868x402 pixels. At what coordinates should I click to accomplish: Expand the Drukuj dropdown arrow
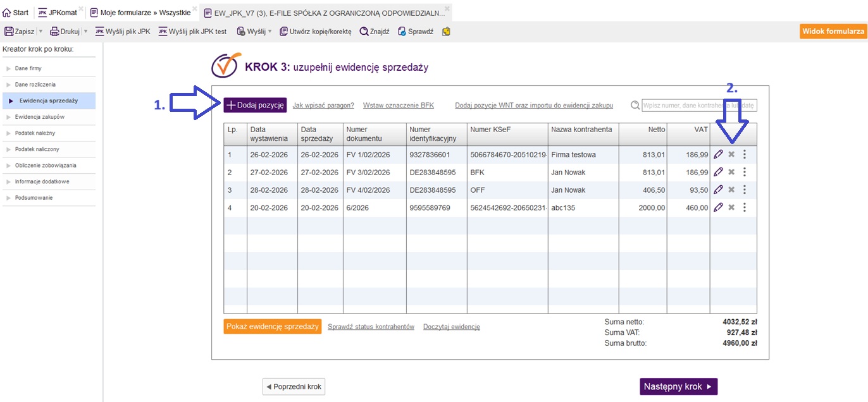(x=85, y=32)
